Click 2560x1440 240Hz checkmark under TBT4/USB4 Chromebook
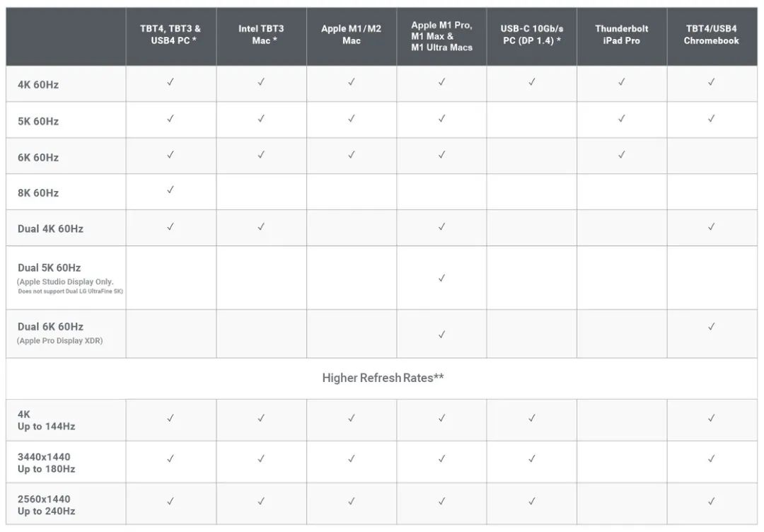The width and height of the screenshot is (764, 532). coord(711,502)
